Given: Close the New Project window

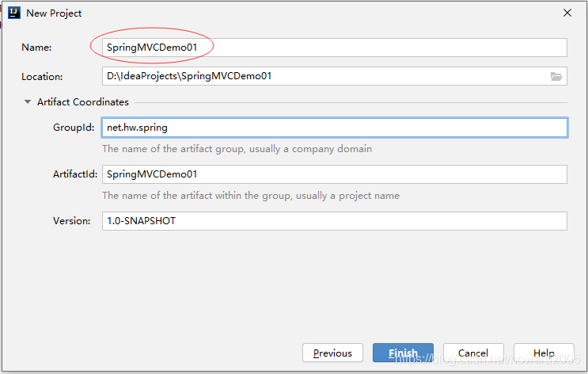Looking at the screenshot, I should (x=567, y=13).
